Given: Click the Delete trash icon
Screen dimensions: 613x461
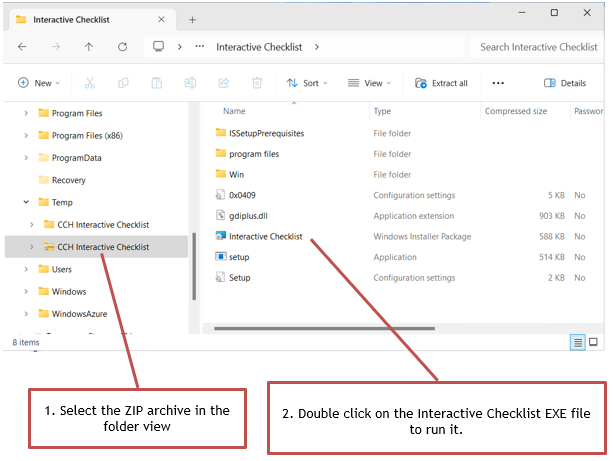Looking at the screenshot, I should pos(257,83).
